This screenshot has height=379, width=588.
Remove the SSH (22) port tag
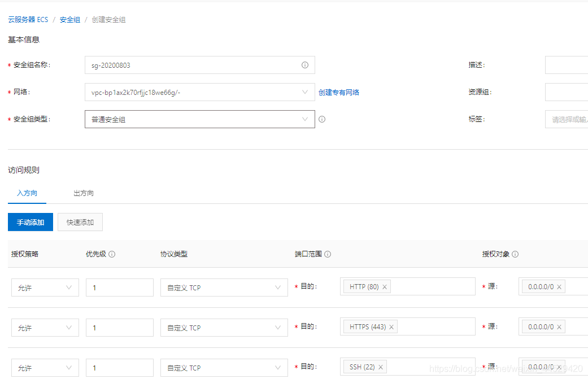tap(381, 367)
